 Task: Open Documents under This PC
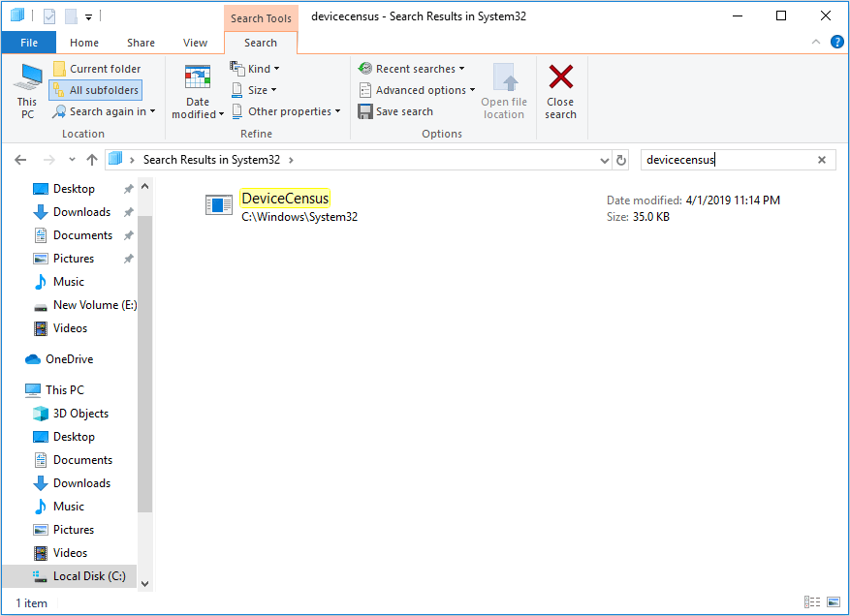coord(82,460)
